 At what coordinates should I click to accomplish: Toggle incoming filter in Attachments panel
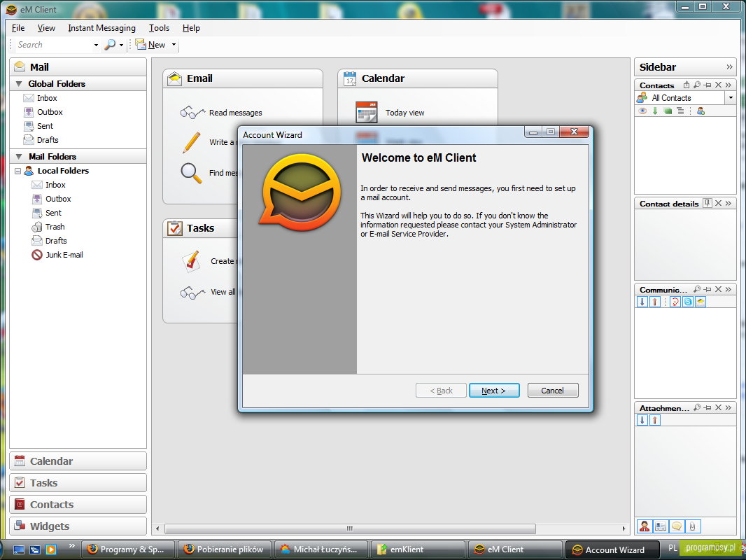tap(642, 420)
